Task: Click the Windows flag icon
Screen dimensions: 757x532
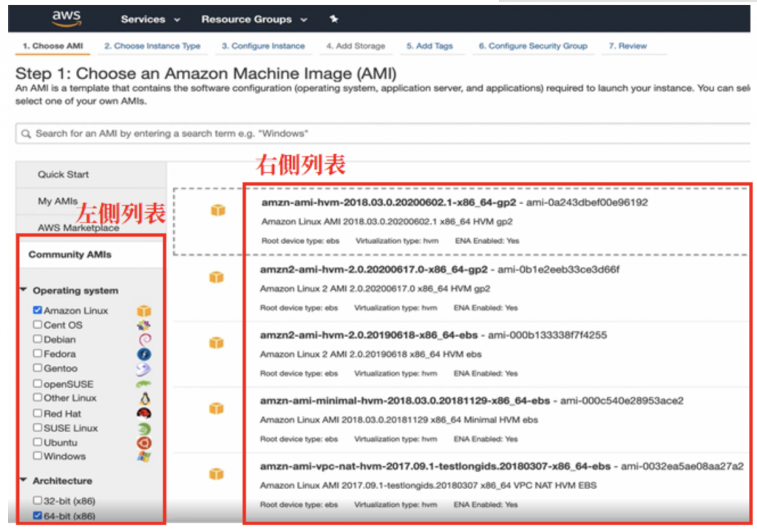Action: (144, 457)
